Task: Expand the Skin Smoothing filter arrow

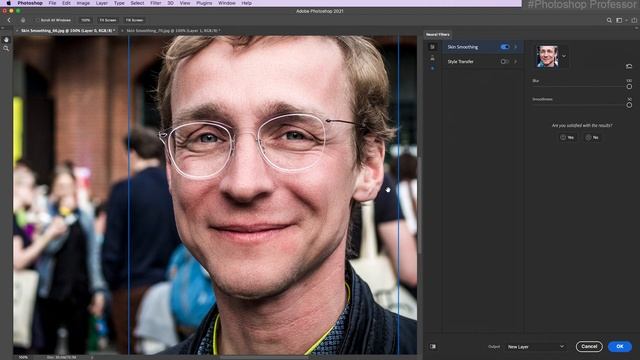Action: (516, 47)
